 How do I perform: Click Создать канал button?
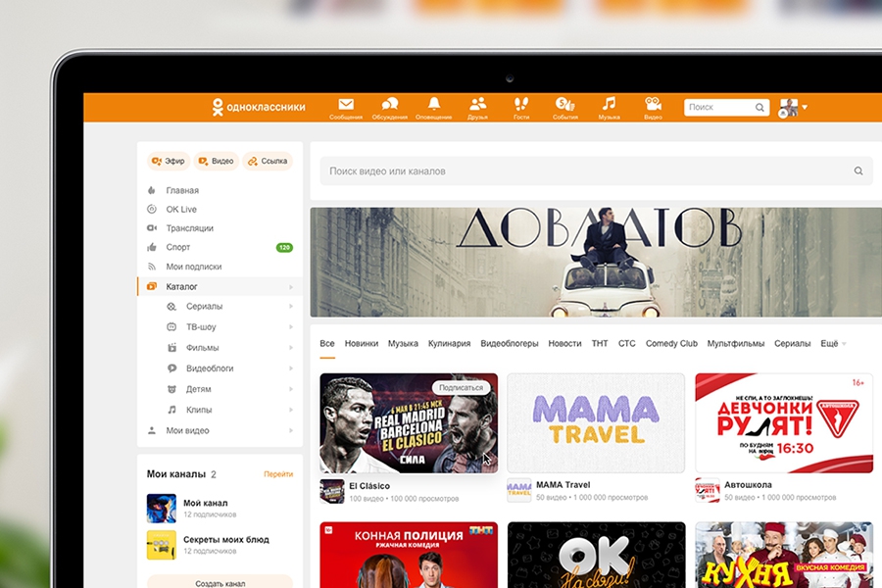pos(220,583)
